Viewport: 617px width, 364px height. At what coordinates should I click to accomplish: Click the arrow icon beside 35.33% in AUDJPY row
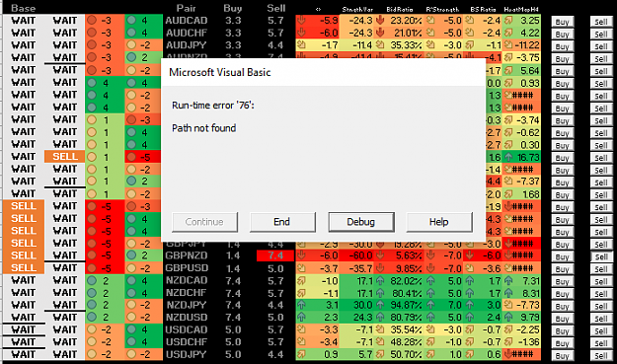coord(380,44)
